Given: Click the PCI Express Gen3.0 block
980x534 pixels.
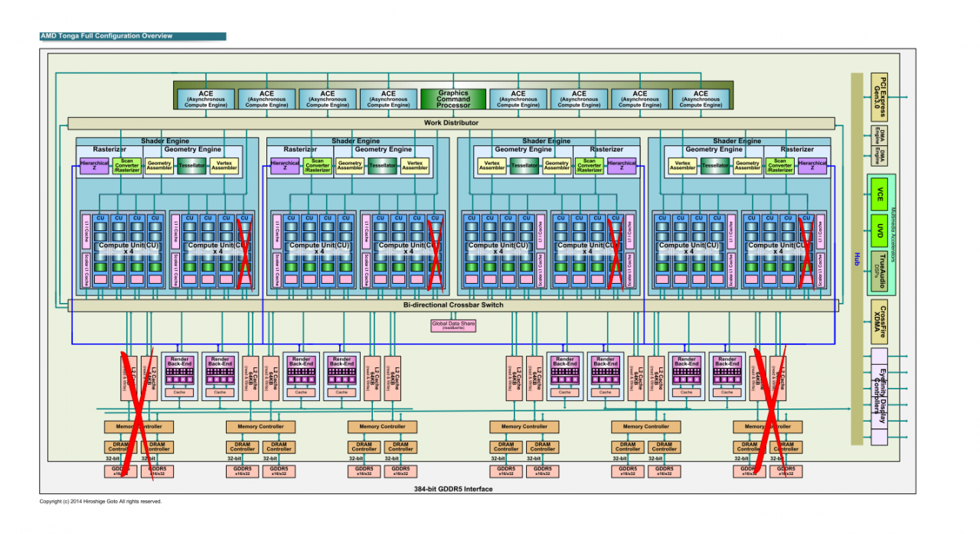Looking at the screenshot, I should pos(880,96).
